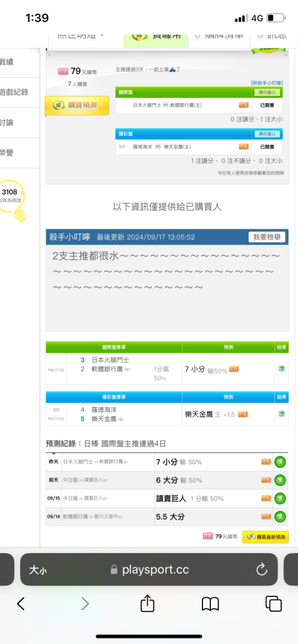Viewport: 298px width, 644px height.
Task: Click orange 主推 tag in 昨天 row
Action: coord(266,462)
